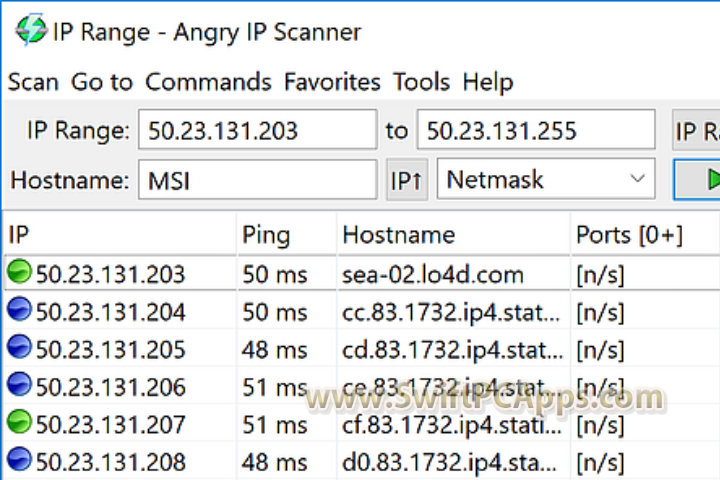Viewport: 720px width, 480px height.
Task: Select row with IP 50.23.131.206
Action: click(x=362, y=386)
